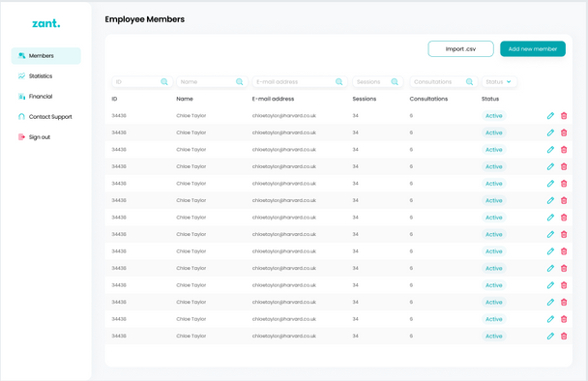Click the Status column header
Image resolution: width=588 pixels, height=381 pixels.
[490, 99]
